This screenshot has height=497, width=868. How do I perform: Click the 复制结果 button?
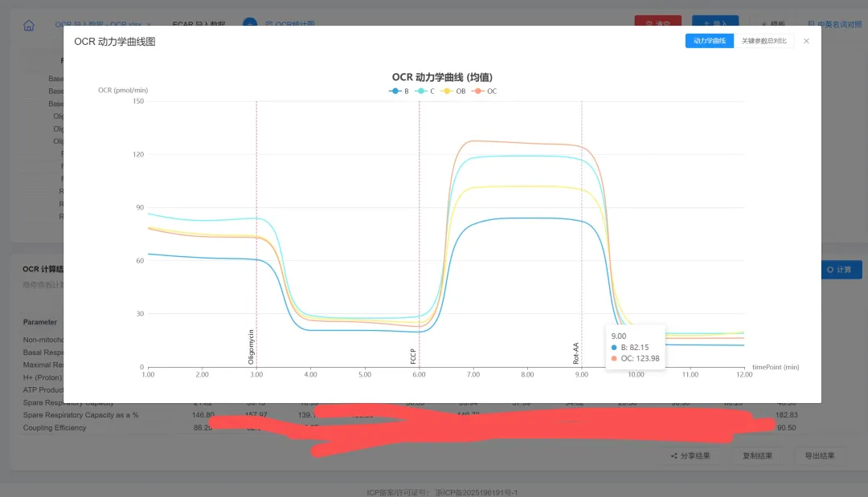coord(756,456)
